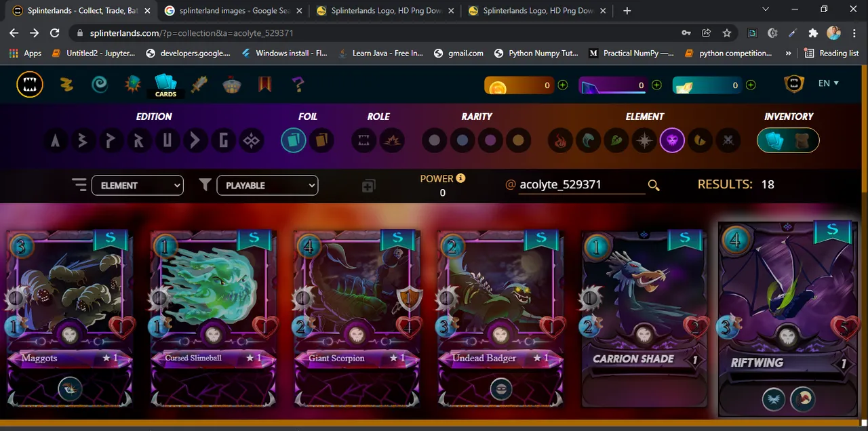
Task: Open the Giant Scorpion card
Action: tap(357, 319)
